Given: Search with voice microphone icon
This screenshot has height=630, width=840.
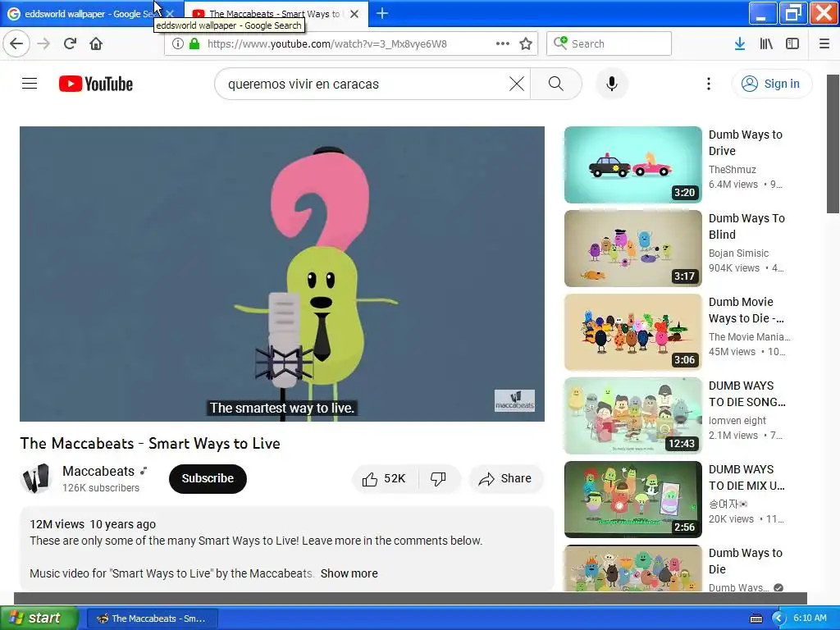Looking at the screenshot, I should [x=612, y=84].
